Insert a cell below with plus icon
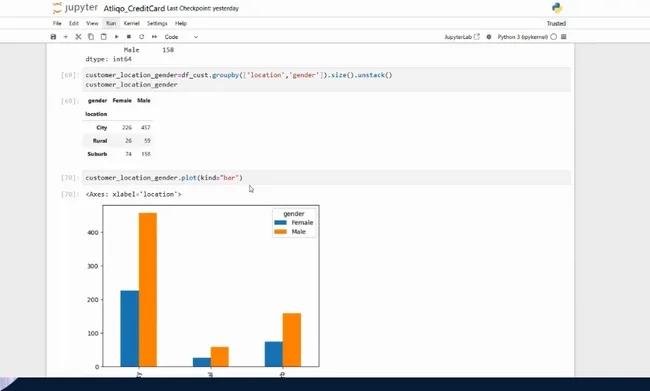The width and height of the screenshot is (650, 391). click(65, 37)
